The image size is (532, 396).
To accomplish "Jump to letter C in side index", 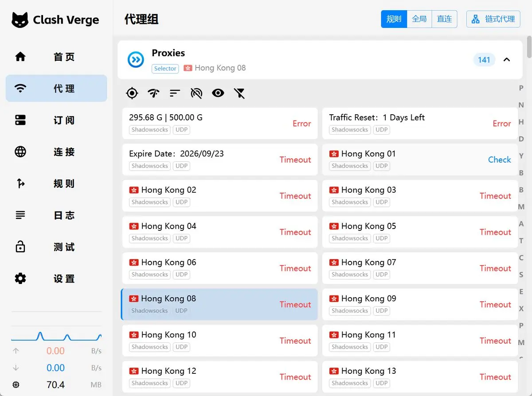I will pyautogui.click(x=521, y=257).
